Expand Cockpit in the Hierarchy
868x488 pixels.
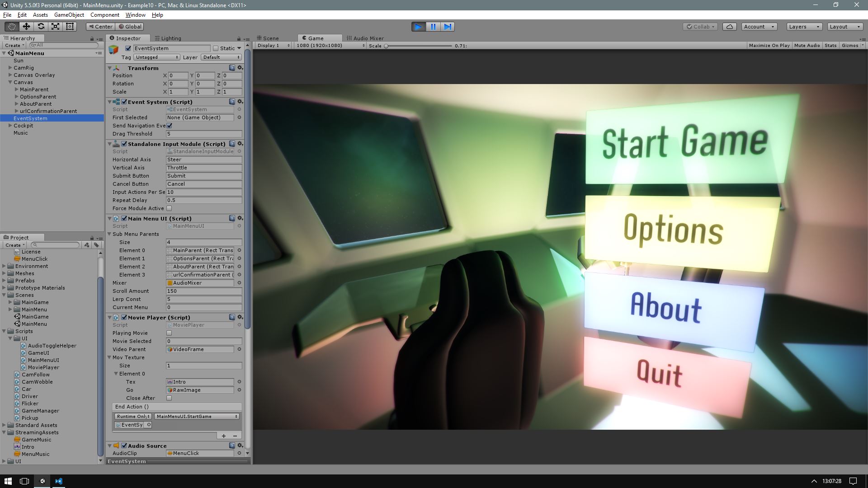pos(10,126)
